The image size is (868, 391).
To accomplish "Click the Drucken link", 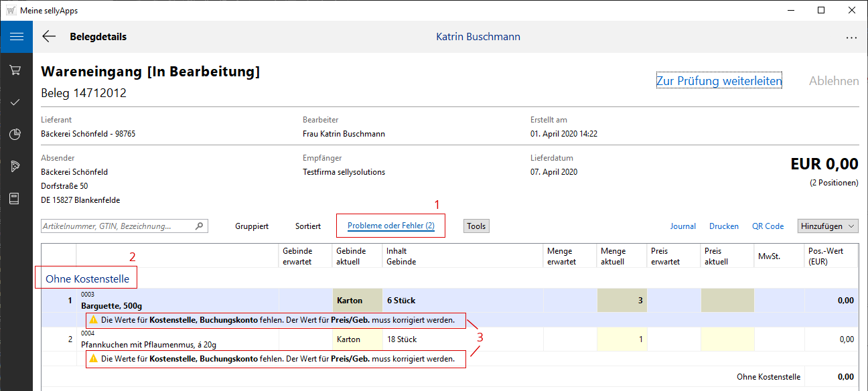I will 723,226.
